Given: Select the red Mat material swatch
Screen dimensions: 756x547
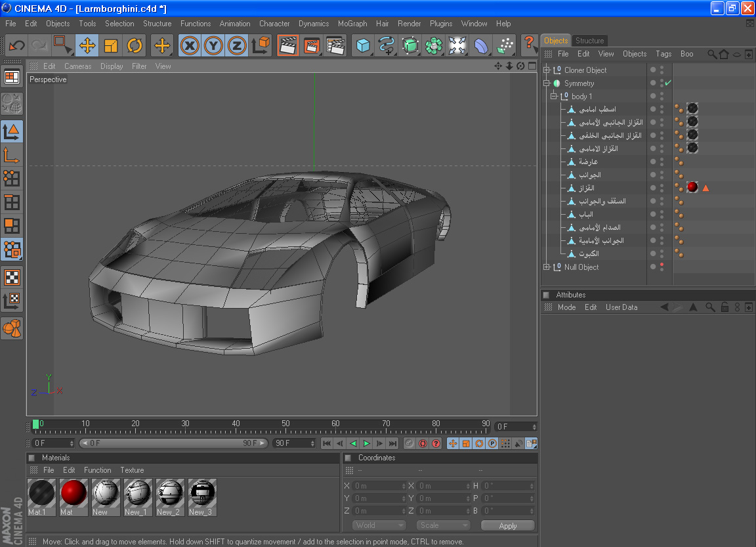Looking at the screenshot, I should (73, 497).
